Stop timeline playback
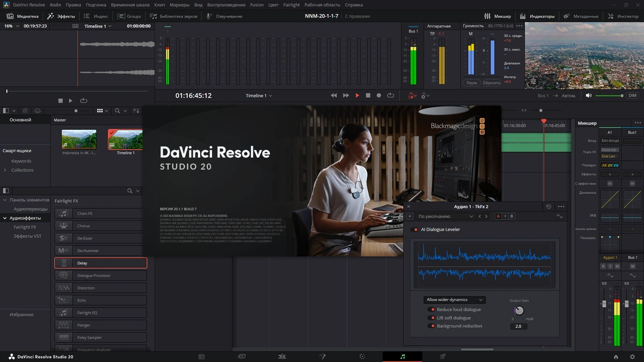The height and width of the screenshot is (362, 644). [x=368, y=95]
